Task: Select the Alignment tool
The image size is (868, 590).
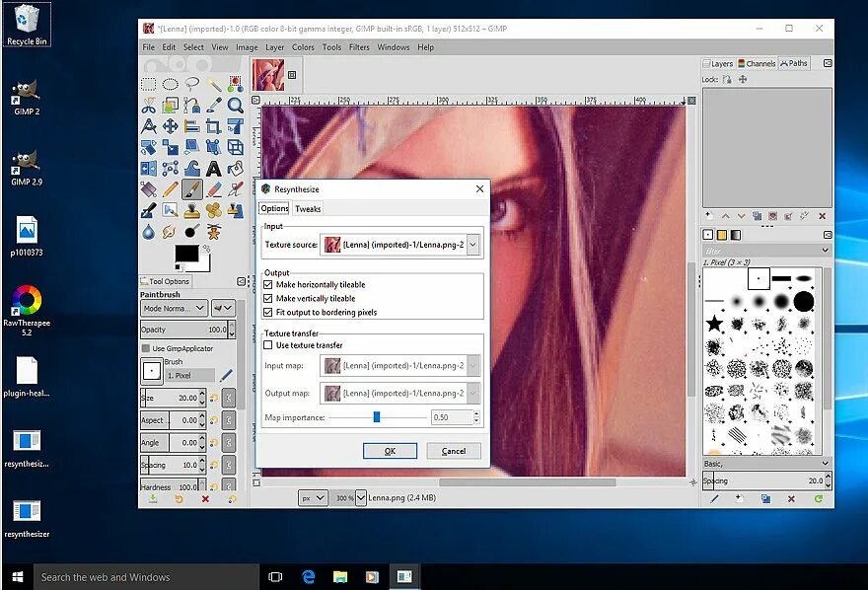Action: pyautogui.click(x=192, y=126)
